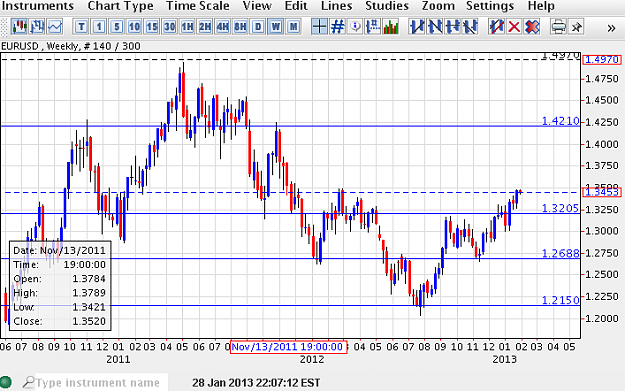Click the delete all lines icon
Screen dimensions: 625x391
(x=532, y=27)
